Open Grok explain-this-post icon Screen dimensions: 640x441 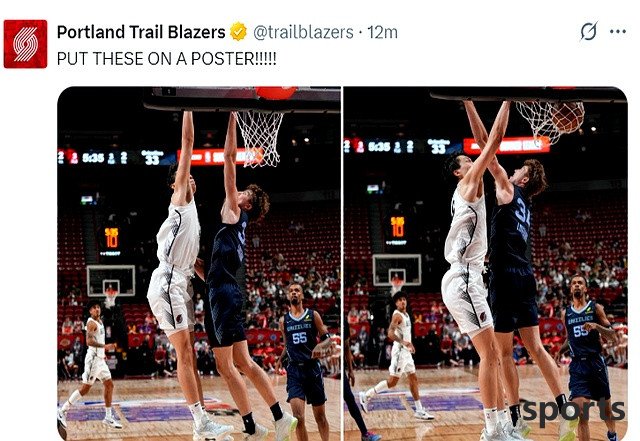pos(589,31)
